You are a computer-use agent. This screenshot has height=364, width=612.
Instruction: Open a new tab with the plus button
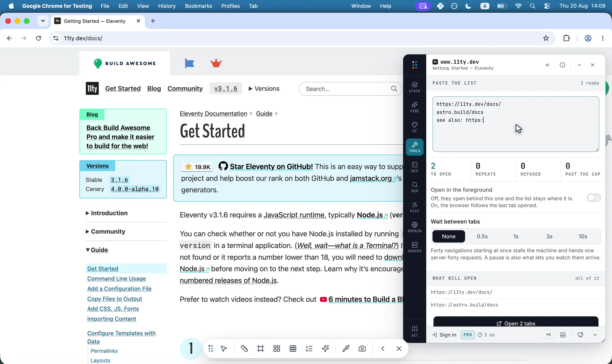pyautogui.click(x=153, y=21)
